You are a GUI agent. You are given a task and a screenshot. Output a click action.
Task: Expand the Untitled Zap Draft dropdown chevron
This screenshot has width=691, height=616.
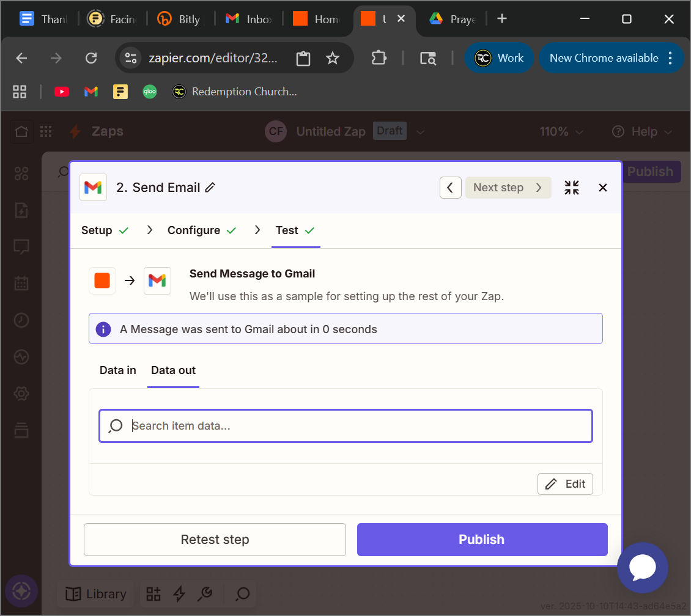[x=420, y=132]
